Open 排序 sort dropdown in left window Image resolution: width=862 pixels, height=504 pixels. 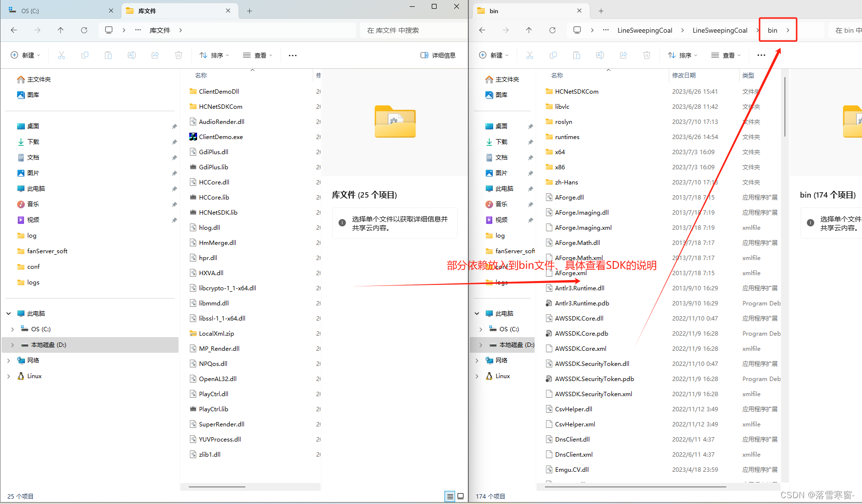214,55
